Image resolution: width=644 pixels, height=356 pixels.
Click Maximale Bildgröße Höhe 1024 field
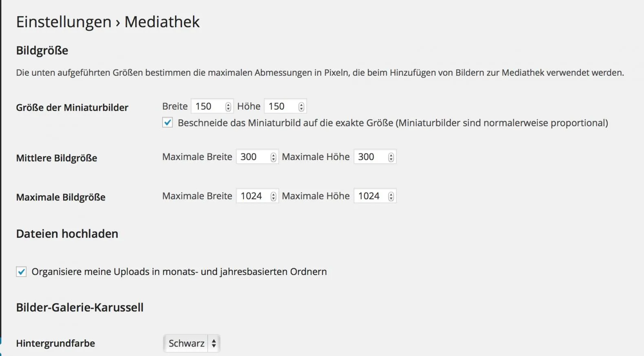pos(375,196)
